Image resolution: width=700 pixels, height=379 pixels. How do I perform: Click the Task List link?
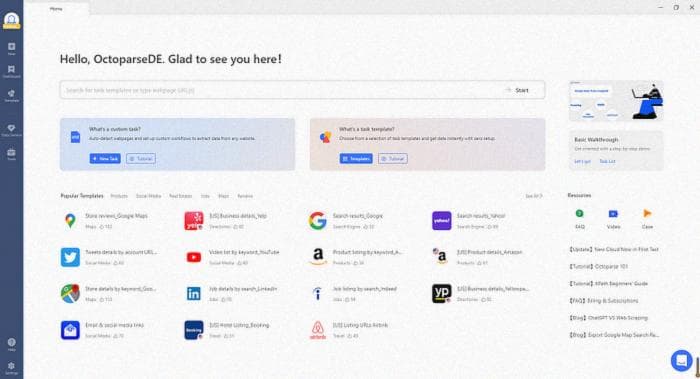pos(607,161)
